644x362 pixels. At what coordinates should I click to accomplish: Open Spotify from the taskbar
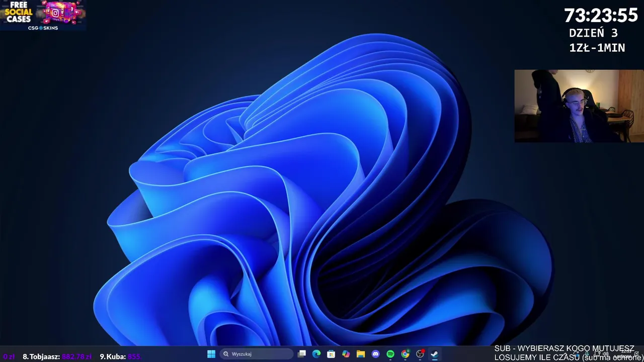(390, 354)
